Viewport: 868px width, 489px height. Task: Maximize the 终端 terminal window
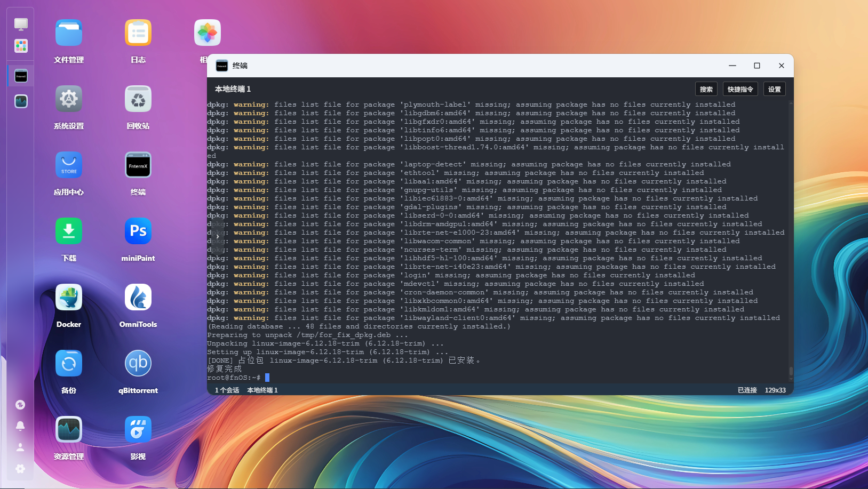pos(757,66)
